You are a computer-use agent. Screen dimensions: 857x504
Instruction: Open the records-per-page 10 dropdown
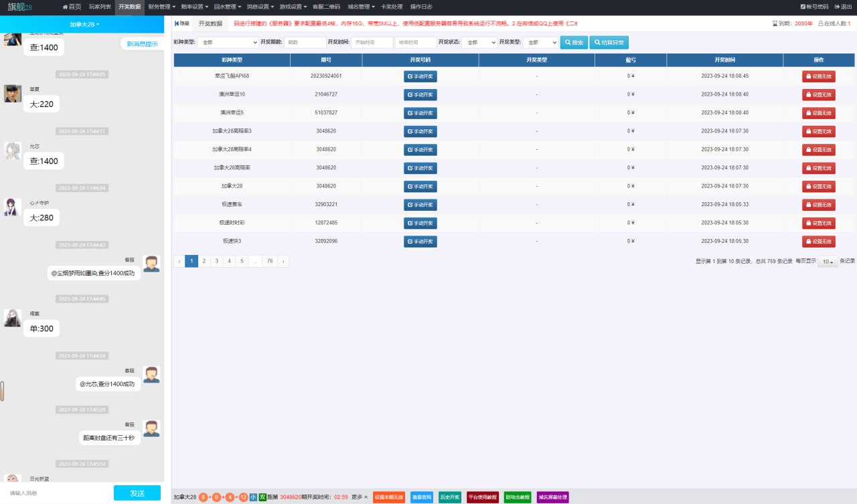tap(828, 262)
